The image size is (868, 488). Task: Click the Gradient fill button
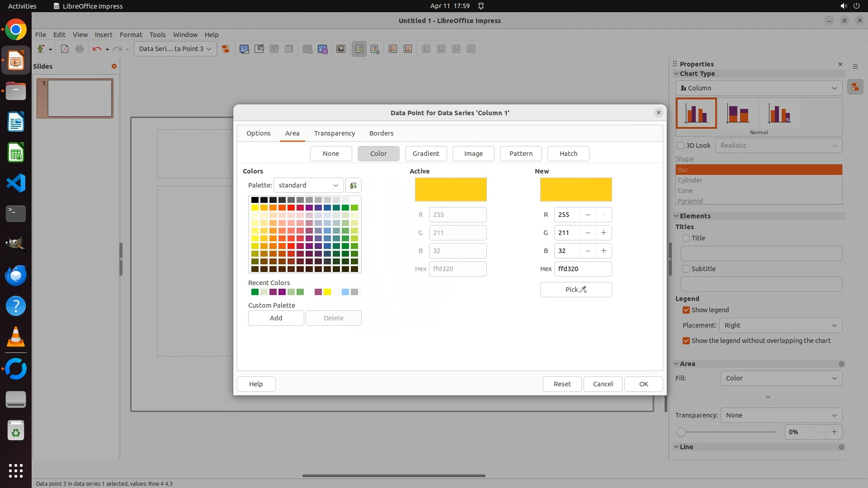point(425,154)
